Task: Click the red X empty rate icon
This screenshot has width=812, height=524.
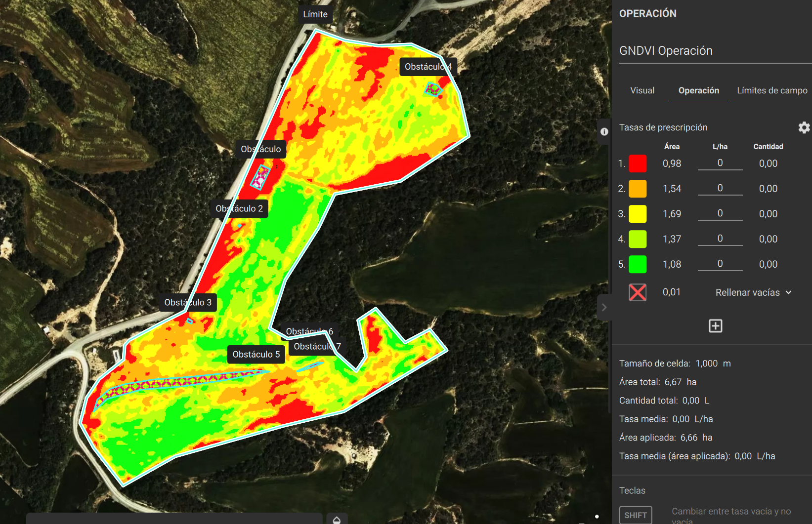Action: pyautogui.click(x=637, y=292)
